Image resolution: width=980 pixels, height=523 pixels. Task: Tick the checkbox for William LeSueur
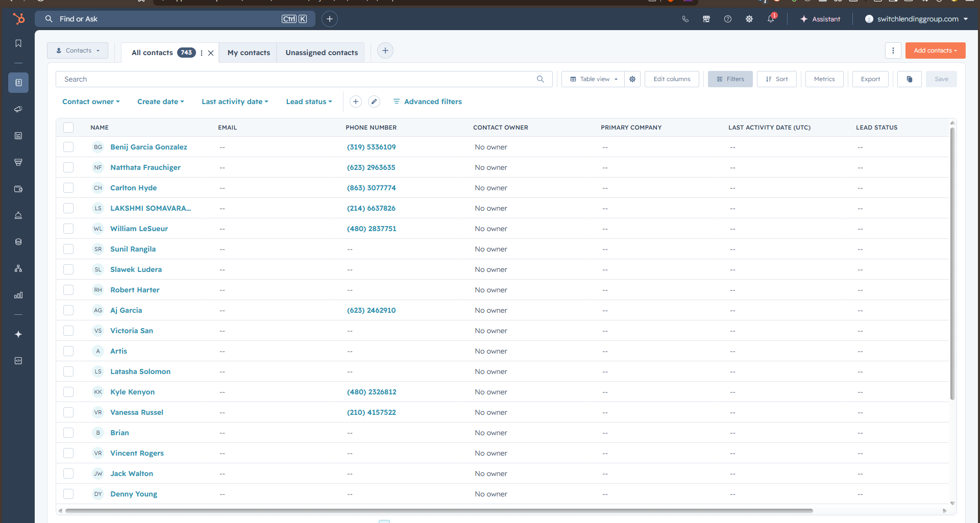pos(68,229)
